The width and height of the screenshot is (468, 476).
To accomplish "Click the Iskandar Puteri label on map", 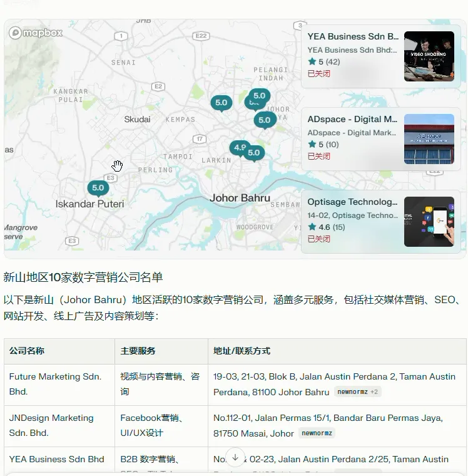I will click(89, 204).
